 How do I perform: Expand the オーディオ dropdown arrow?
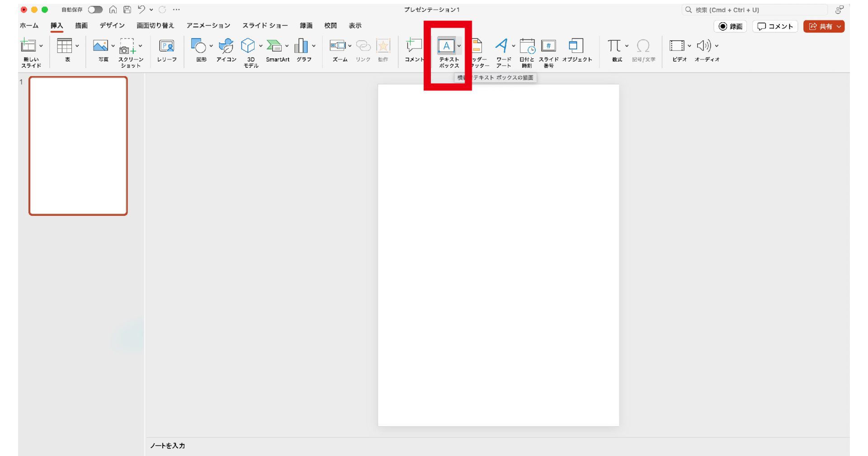717,46
